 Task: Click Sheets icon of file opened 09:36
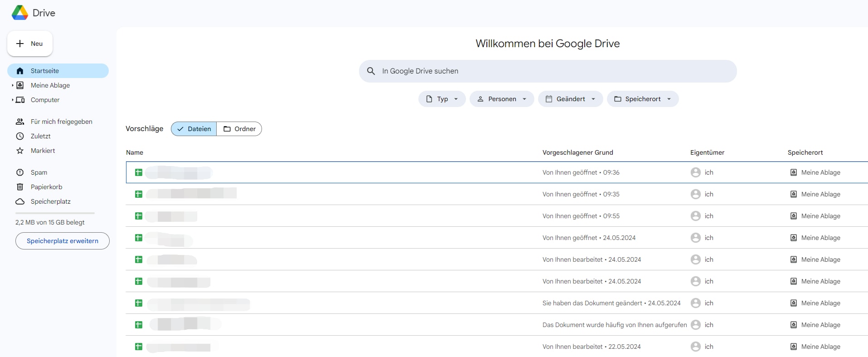point(139,172)
